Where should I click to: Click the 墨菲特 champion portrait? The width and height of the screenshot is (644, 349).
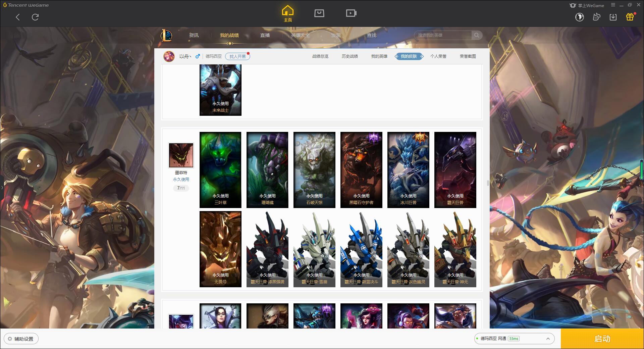181,155
